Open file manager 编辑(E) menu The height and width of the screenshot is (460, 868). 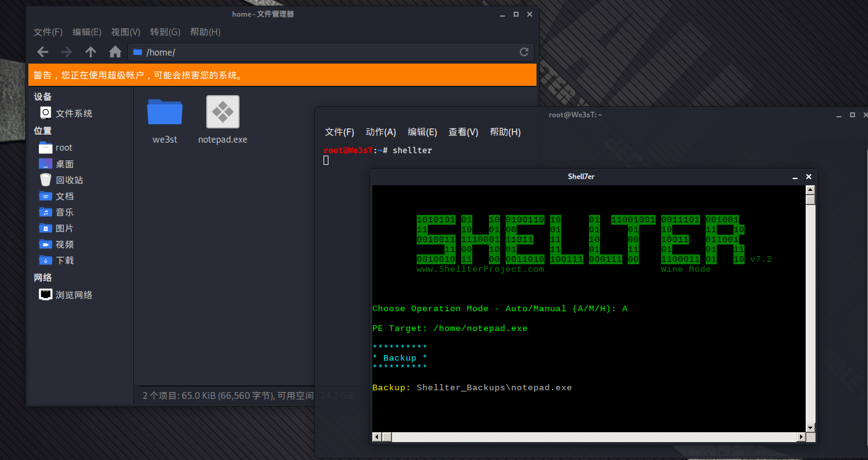click(x=87, y=32)
